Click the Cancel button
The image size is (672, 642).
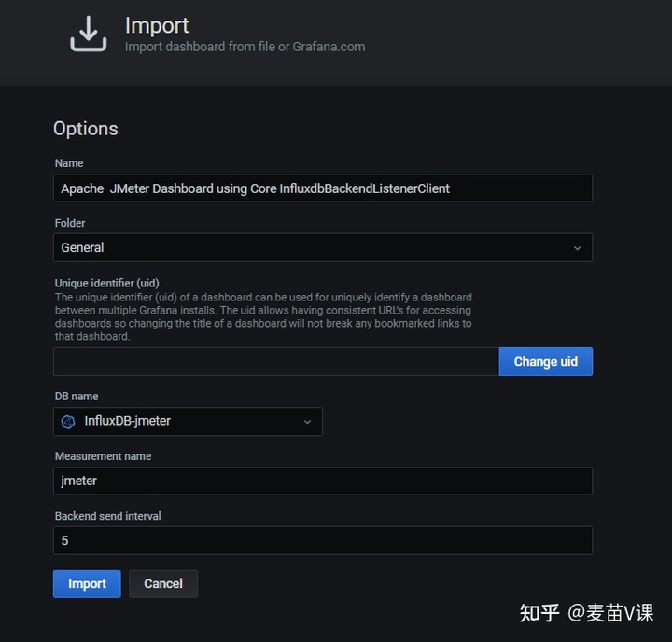click(x=163, y=584)
